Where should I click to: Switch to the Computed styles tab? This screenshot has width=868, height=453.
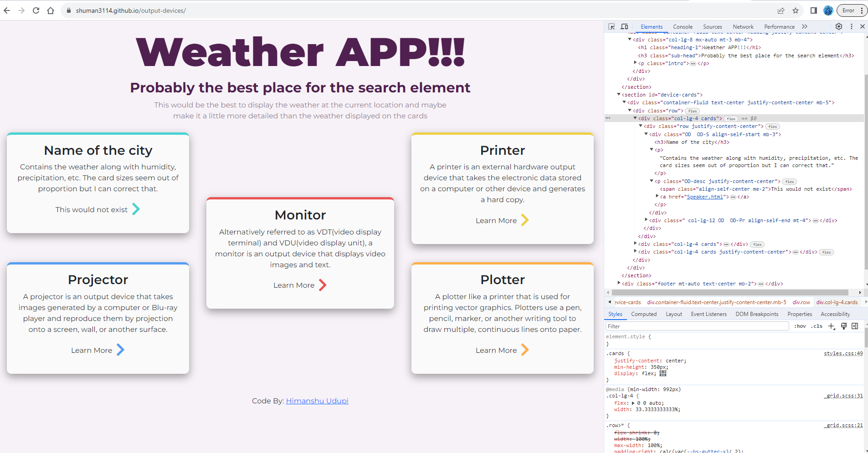[644, 314]
